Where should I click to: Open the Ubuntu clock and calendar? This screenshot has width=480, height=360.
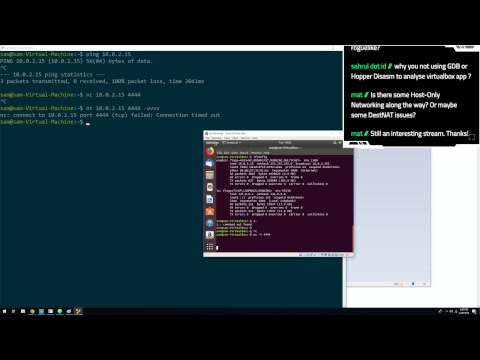(285, 143)
